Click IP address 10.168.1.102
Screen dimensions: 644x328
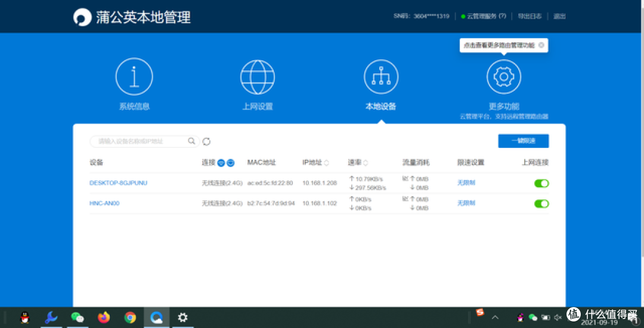[x=320, y=203]
